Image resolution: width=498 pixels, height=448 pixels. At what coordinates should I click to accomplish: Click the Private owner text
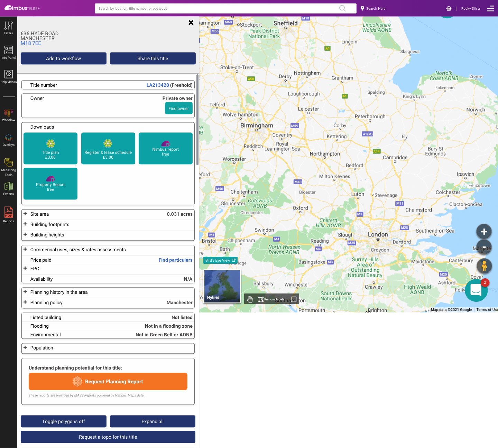pos(177,98)
